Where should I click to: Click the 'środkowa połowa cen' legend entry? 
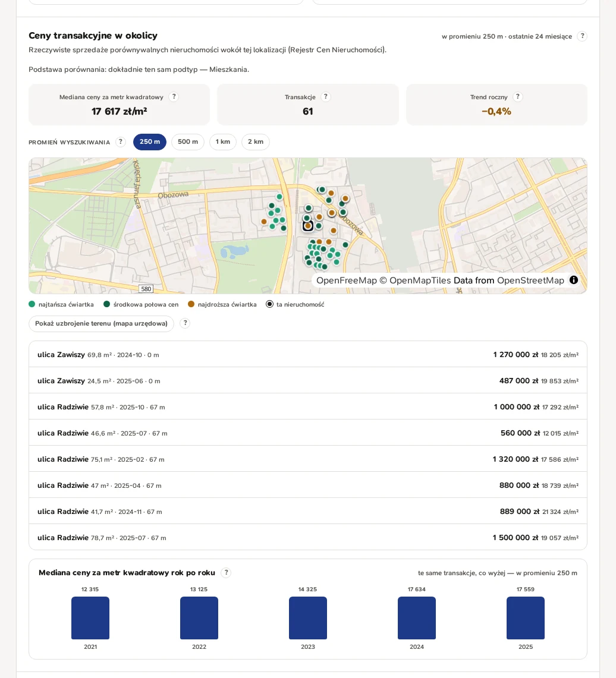141,304
